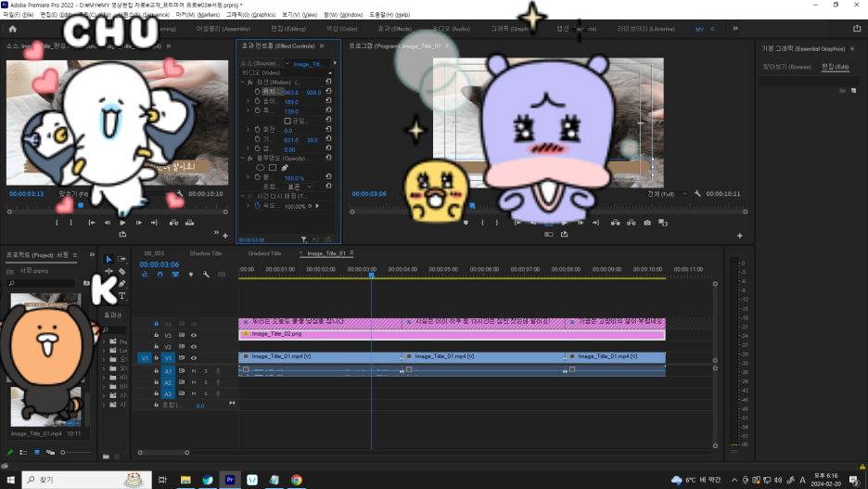Hide the V3 track output eye
Viewport: 868px width, 489px height.
194,336
